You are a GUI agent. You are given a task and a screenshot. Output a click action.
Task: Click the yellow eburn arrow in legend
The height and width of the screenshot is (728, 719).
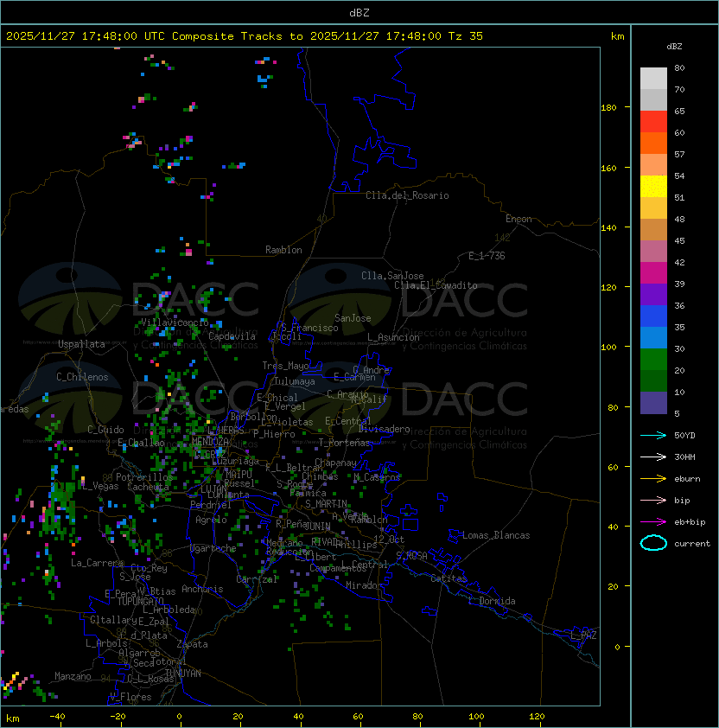click(x=653, y=479)
